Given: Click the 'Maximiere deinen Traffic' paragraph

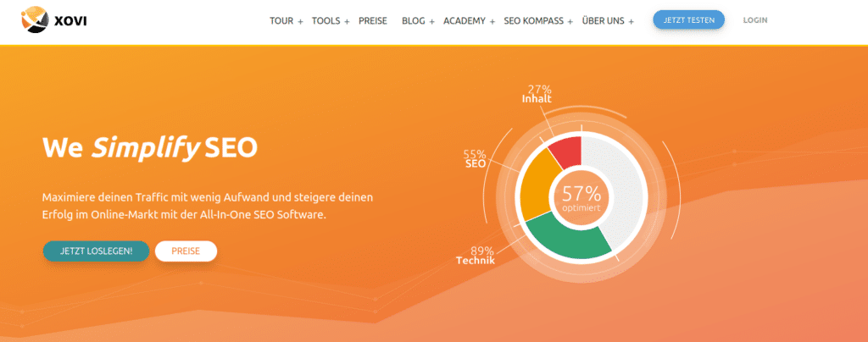Looking at the screenshot, I should 209,206.
